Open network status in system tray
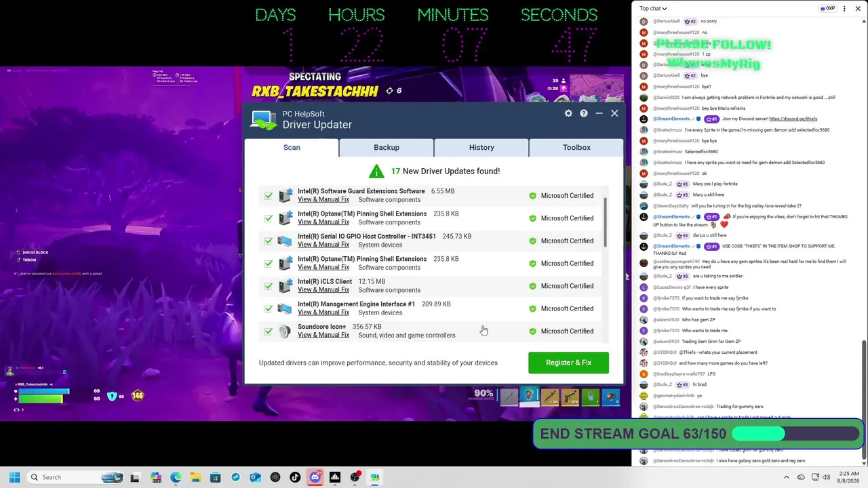 point(815,477)
